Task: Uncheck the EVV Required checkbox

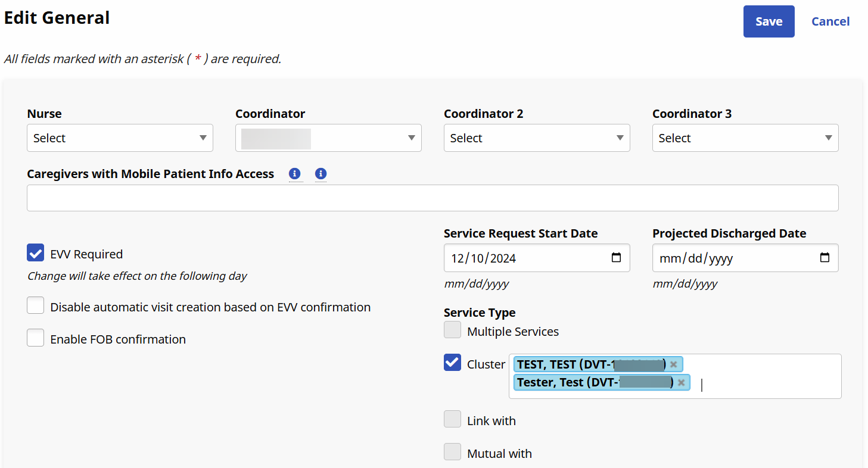Action: [36, 253]
